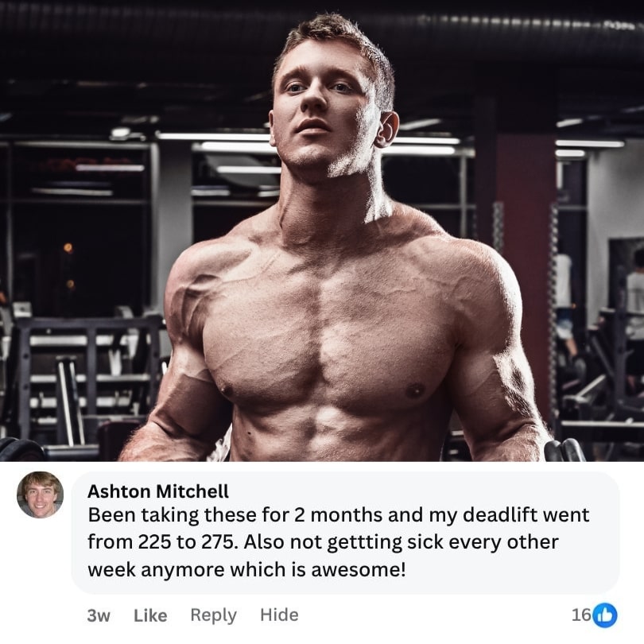View the 16 reactions count
The width and height of the screenshot is (644, 644).
click(581, 615)
